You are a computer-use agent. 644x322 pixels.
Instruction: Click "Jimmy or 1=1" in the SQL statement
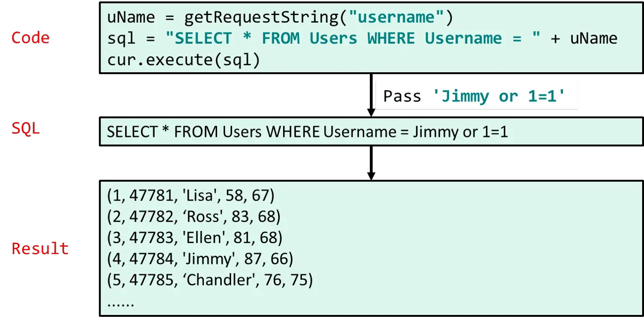(x=460, y=132)
